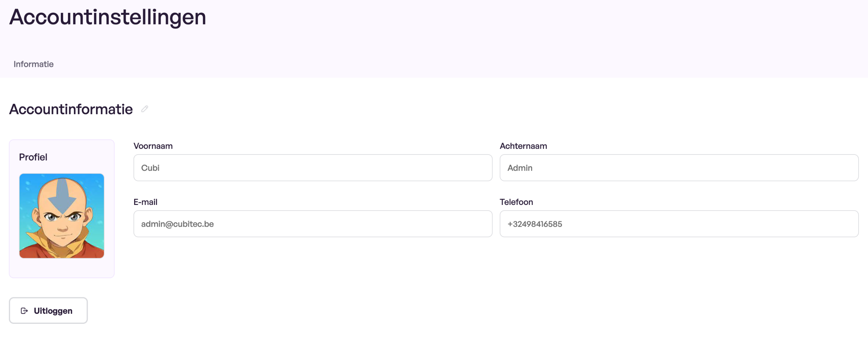Focus the Achternaam input field
This screenshot has height=344, width=868.
[679, 168]
